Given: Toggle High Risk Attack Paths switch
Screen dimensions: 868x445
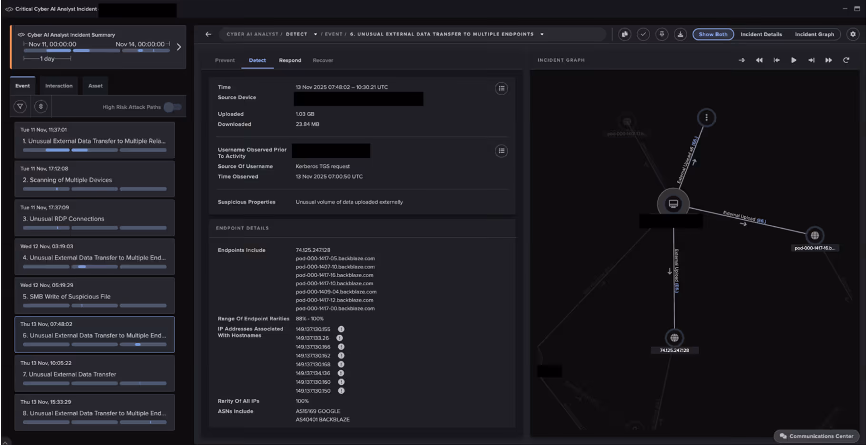Looking at the screenshot, I should tap(173, 107).
